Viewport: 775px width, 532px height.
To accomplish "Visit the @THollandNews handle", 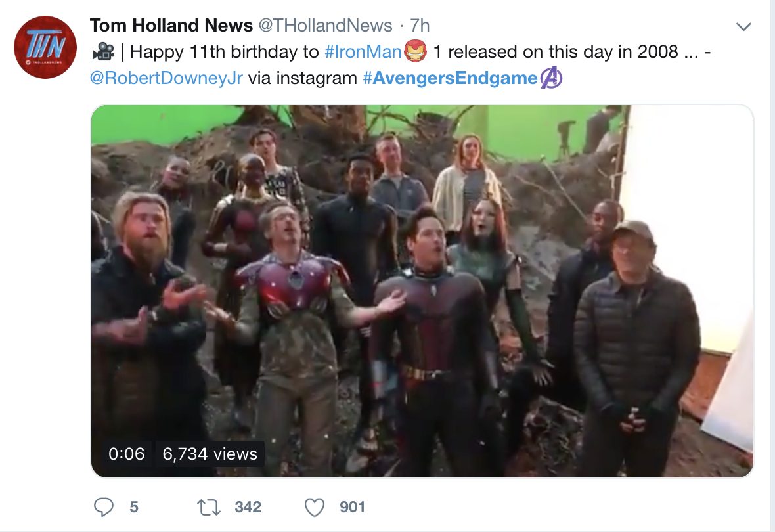I will (x=325, y=26).
